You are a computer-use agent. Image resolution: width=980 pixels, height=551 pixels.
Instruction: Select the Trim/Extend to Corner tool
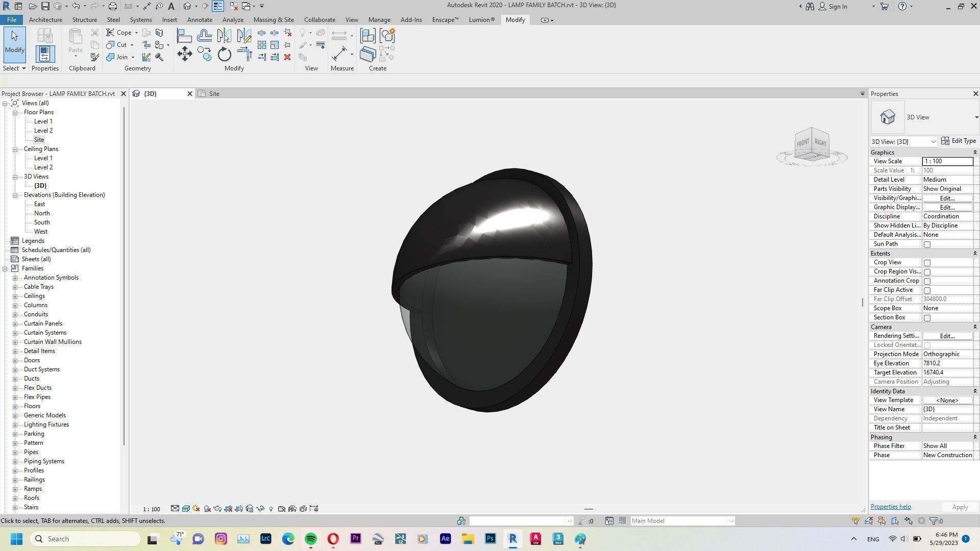click(x=244, y=55)
